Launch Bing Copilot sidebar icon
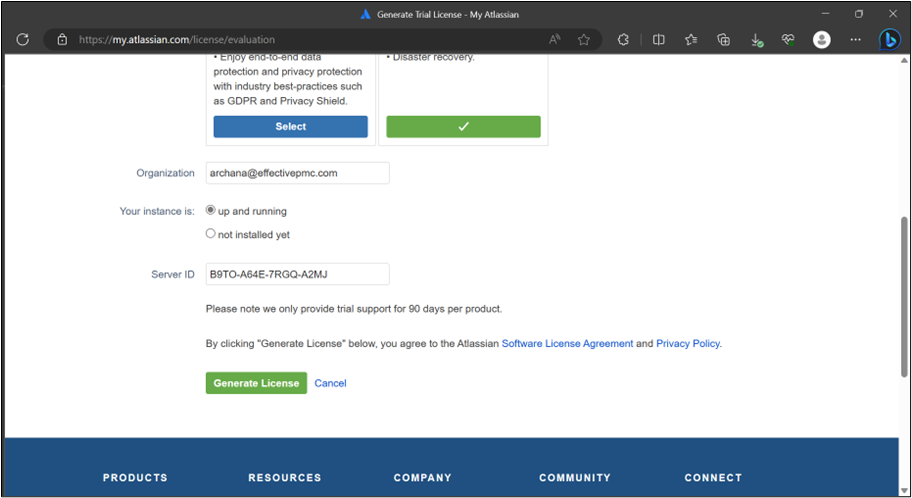This screenshot has height=498, width=912. 889,40
